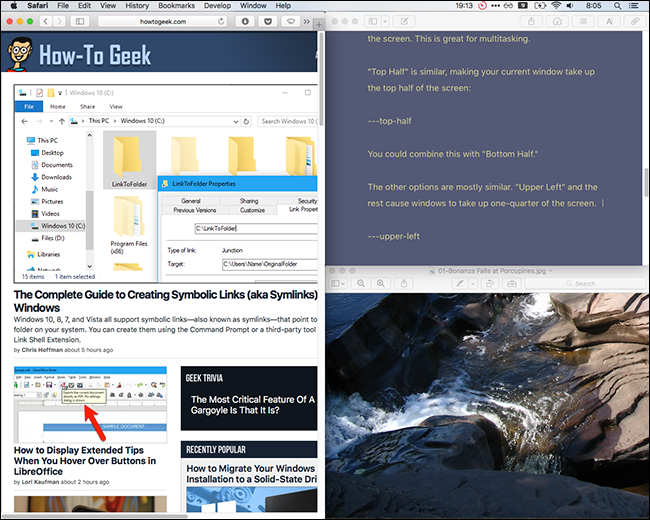Image resolution: width=650 pixels, height=520 pixels.
Task: Open the Geek Trivia Gargoyle question
Action: pos(252,405)
